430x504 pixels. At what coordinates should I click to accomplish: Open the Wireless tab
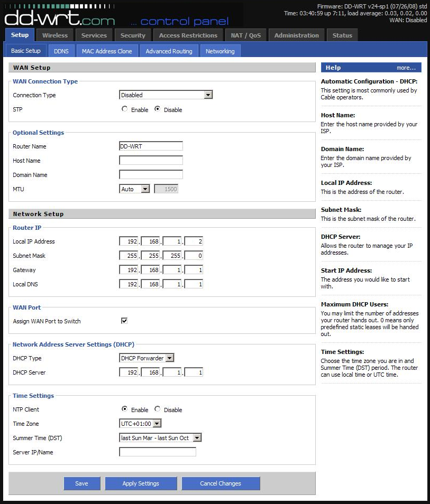(55, 35)
